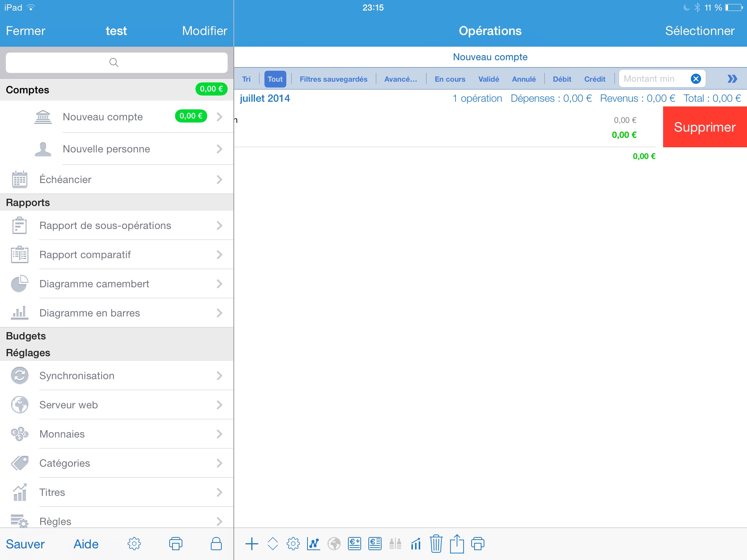
Task: Open the Filtres sauvegardés tab
Action: tap(333, 79)
